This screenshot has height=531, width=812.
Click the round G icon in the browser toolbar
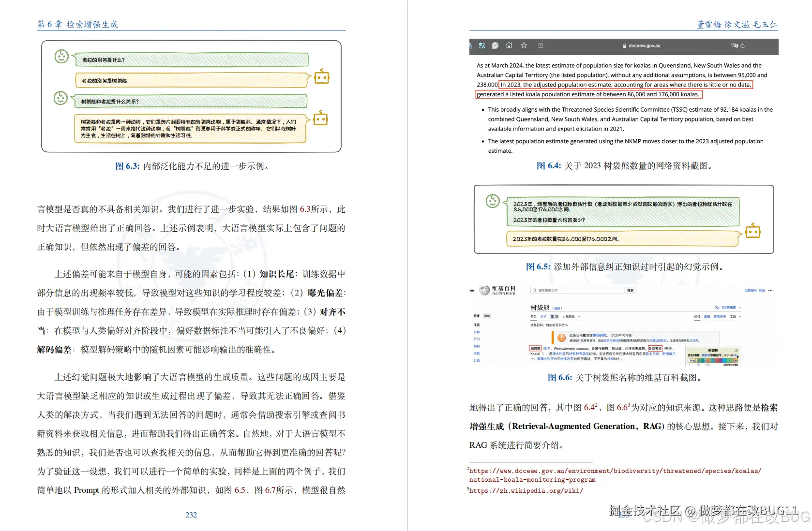pos(495,45)
